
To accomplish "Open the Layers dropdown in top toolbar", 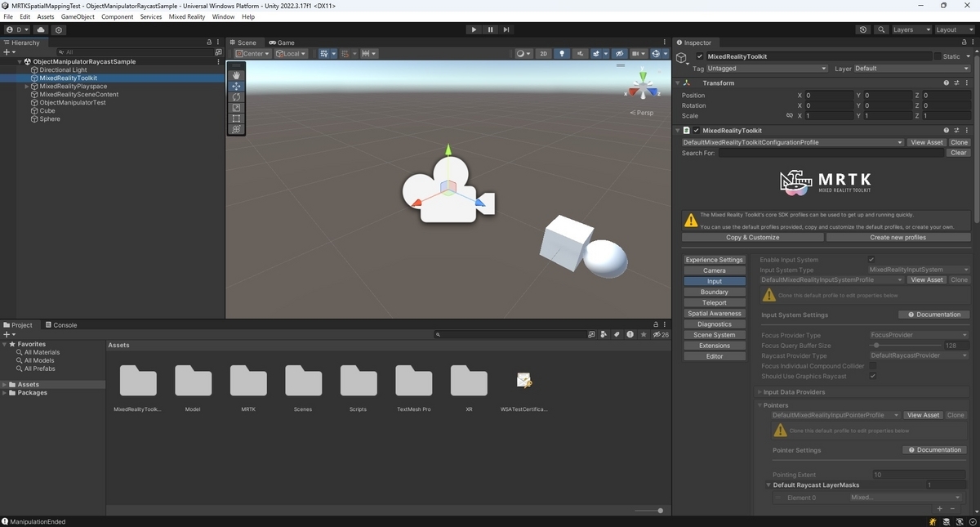I will [911, 29].
